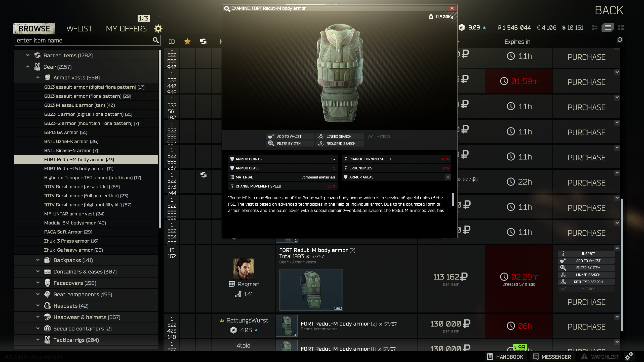Collapse Ragman offer row chevron

617,248
